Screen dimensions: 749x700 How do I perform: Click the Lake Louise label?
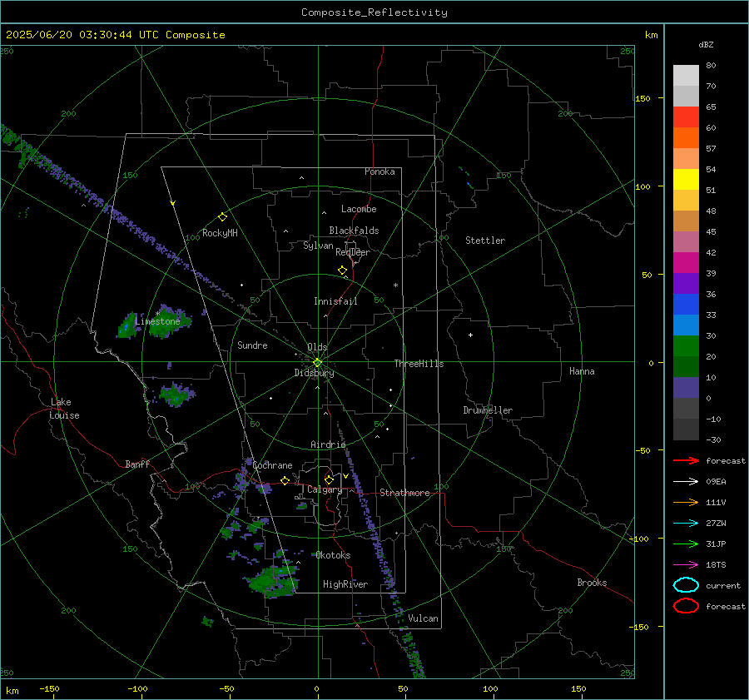pos(64,409)
